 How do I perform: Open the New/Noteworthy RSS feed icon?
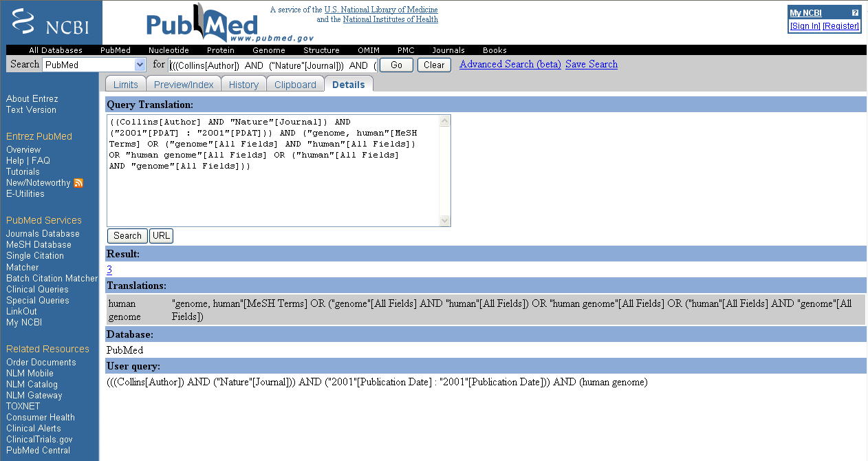pos(78,183)
